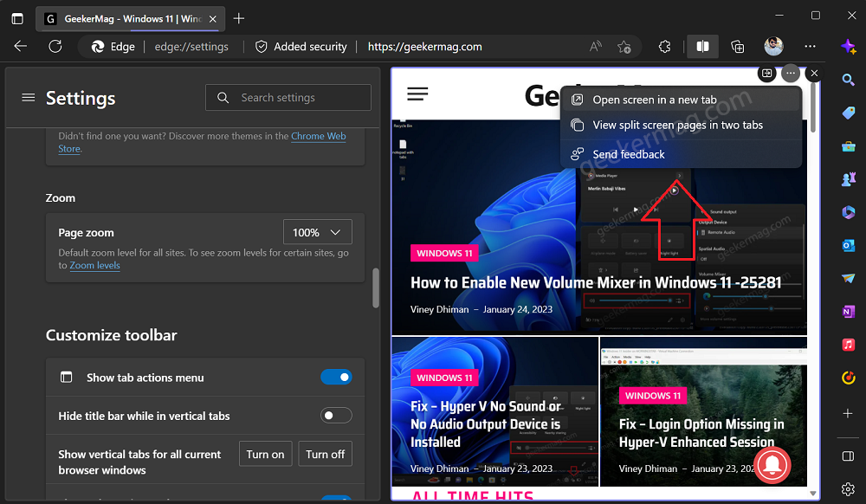Click the red notification bell button
Viewport: 866px width, 504px height.
pyautogui.click(x=772, y=465)
